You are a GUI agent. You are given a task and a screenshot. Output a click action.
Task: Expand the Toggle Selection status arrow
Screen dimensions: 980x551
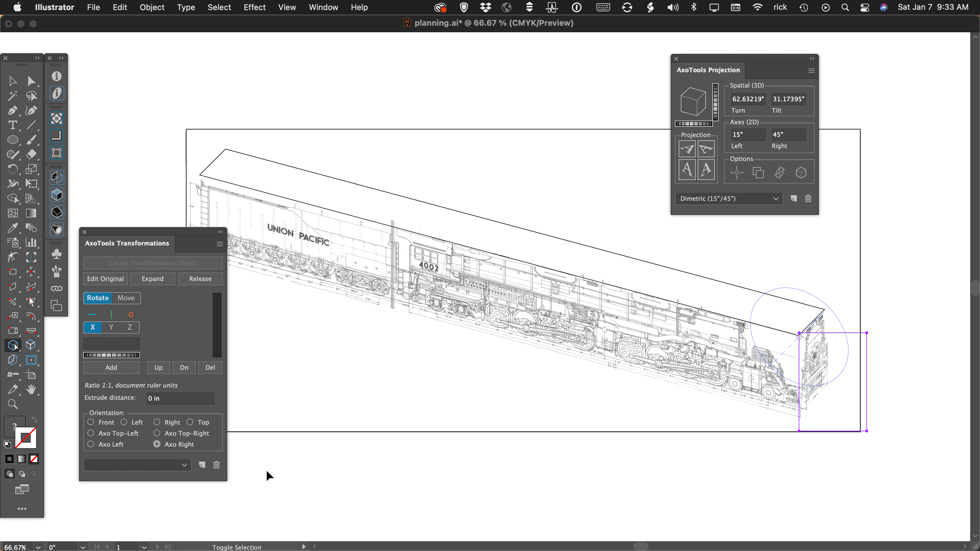click(303, 547)
